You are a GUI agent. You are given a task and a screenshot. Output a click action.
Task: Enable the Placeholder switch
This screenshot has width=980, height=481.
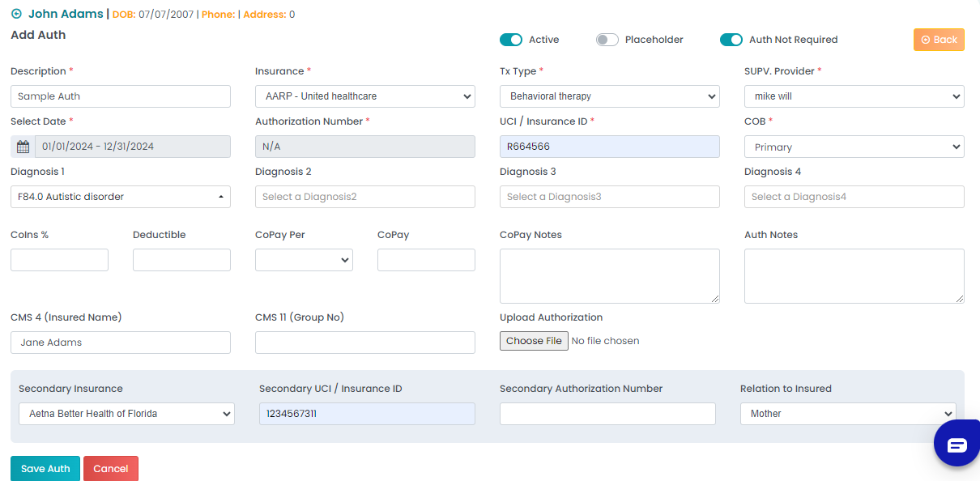(607, 40)
